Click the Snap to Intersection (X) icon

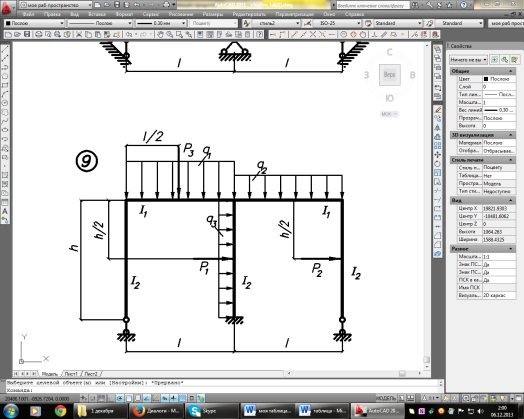tap(312, 34)
